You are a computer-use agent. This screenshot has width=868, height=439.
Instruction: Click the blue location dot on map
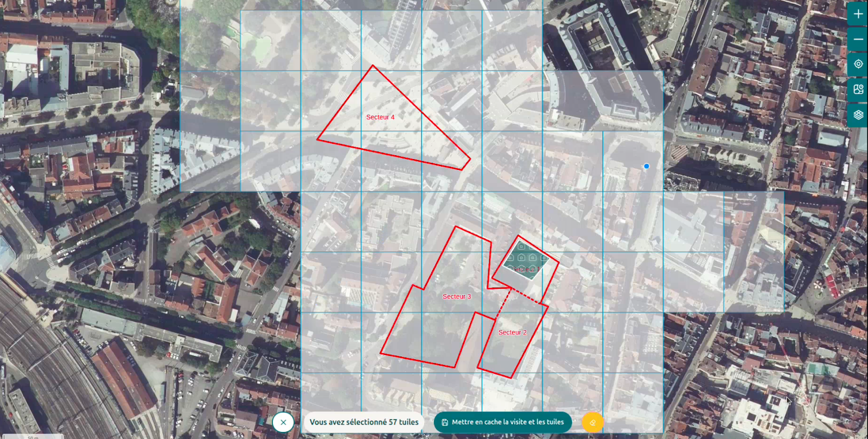point(646,167)
